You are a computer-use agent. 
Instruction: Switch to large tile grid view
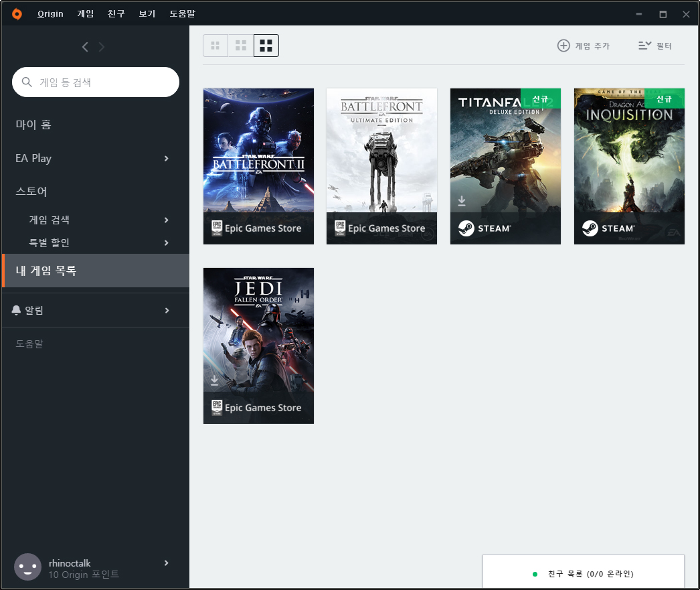266,46
